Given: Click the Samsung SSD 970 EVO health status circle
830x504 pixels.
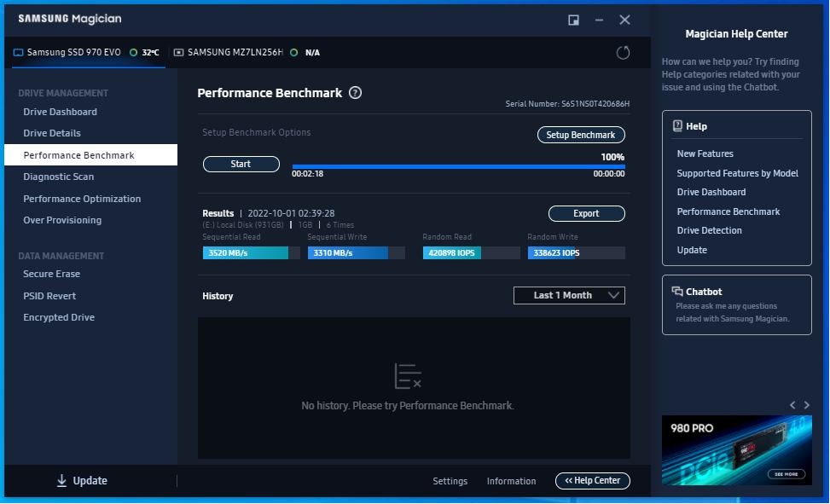Looking at the screenshot, I should click(x=133, y=52).
